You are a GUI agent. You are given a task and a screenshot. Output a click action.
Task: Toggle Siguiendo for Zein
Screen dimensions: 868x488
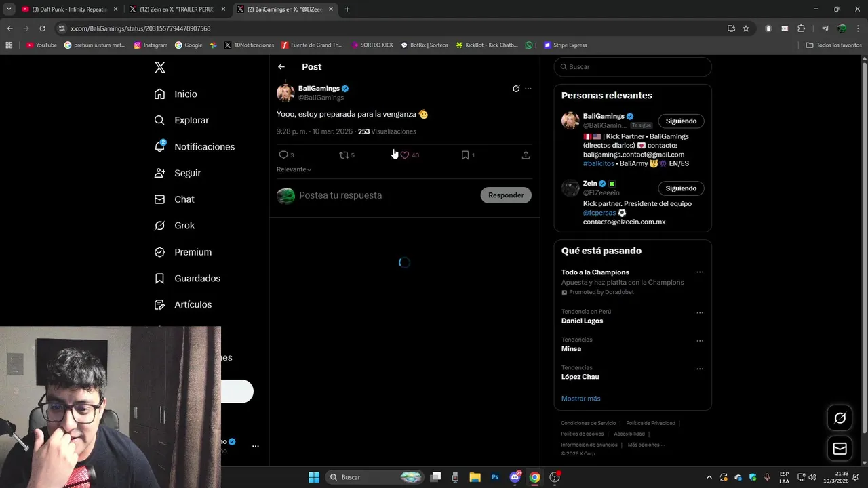tap(681, 188)
